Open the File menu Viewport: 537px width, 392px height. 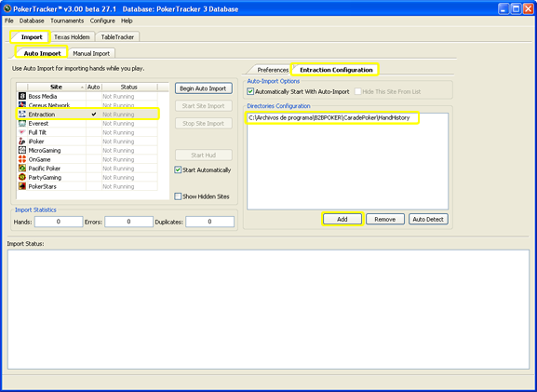(x=9, y=20)
